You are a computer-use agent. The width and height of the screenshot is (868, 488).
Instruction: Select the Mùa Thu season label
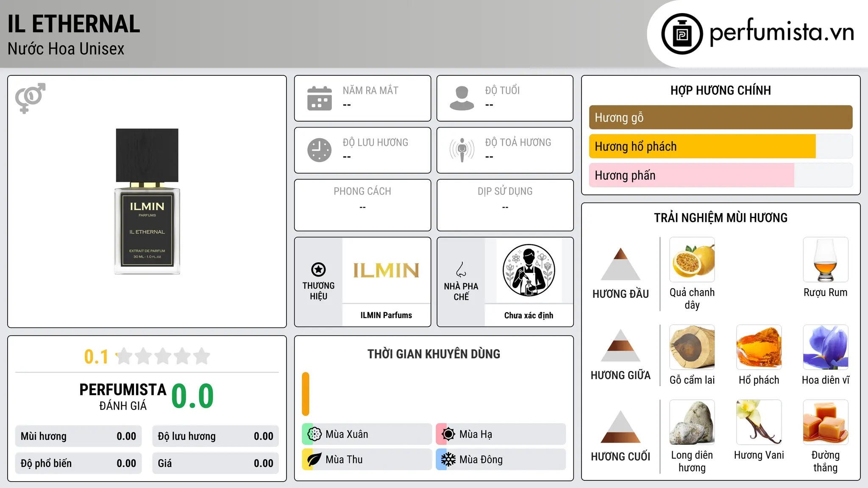point(344,460)
